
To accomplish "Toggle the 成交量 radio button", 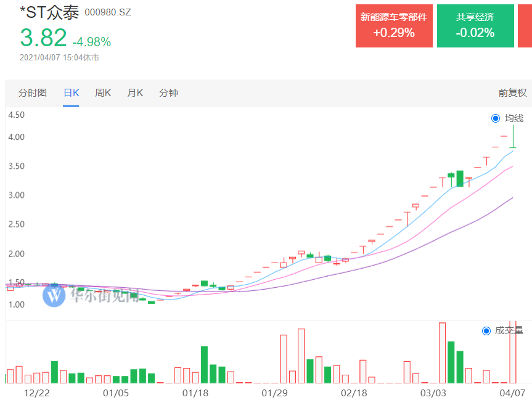I will pyautogui.click(x=486, y=331).
